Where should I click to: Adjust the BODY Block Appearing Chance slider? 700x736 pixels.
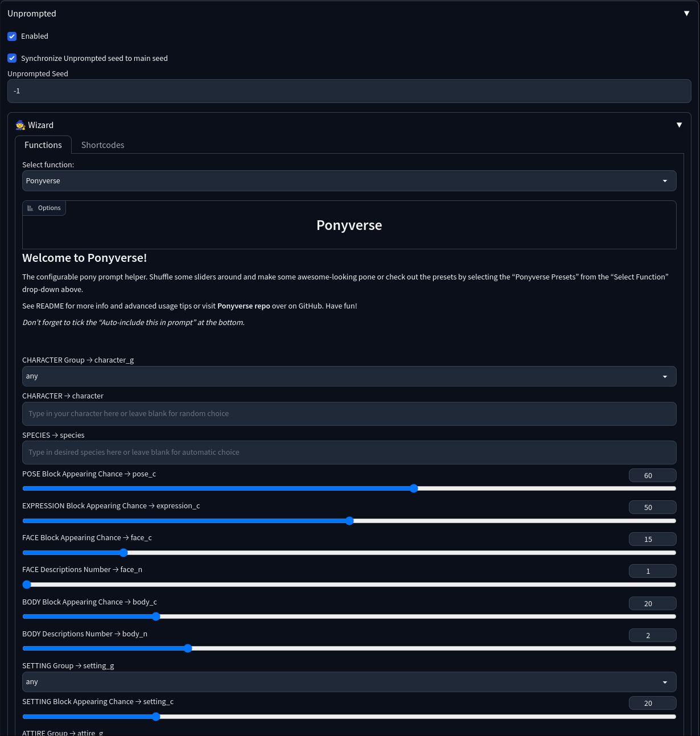click(349, 616)
